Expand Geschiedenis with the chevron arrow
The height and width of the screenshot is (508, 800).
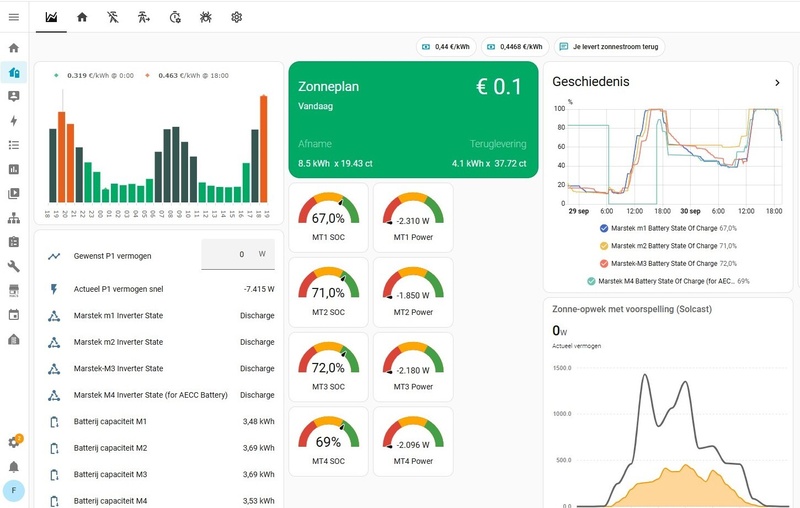pos(777,83)
